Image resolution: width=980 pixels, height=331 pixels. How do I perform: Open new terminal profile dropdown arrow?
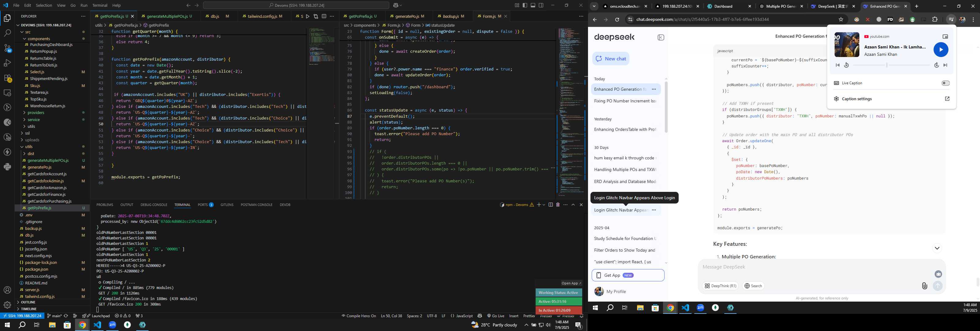coord(544,205)
